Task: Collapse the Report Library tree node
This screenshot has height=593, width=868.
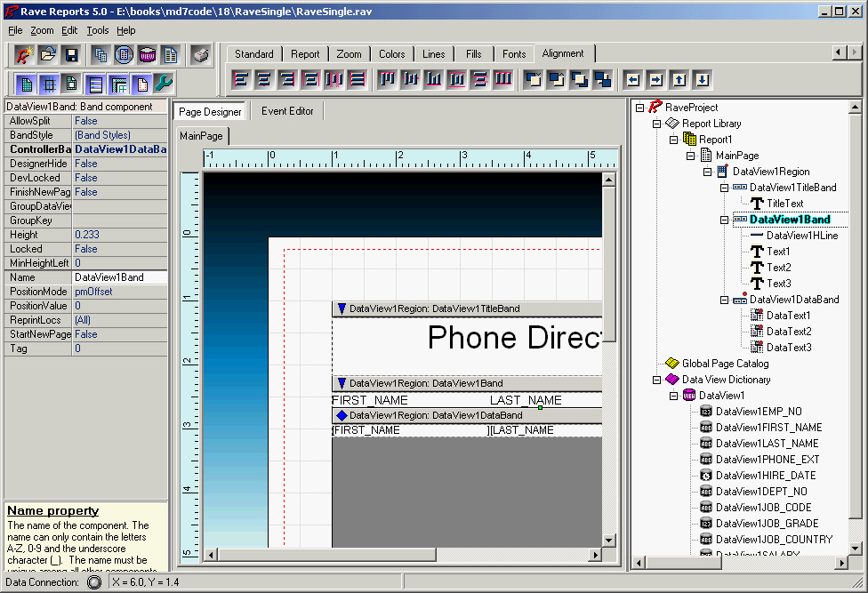Action: (656, 124)
